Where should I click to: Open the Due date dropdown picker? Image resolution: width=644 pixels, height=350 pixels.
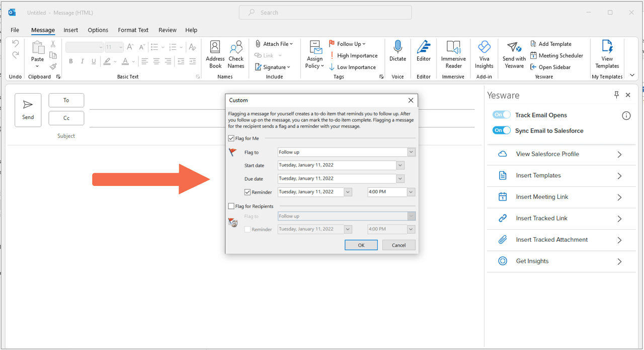[400, 179]
